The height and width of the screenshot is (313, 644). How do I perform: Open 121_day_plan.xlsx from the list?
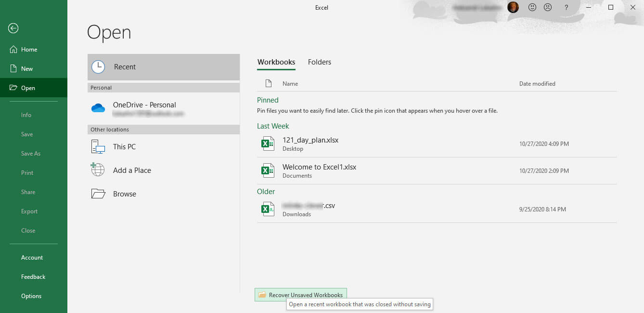(310, 140)
